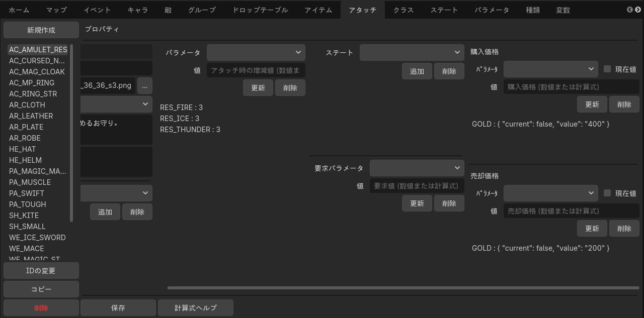Click 削除 in the 購入価格 section
This screenshot has height=318, width=644.
pyautogui.click(x=624, y=104)
